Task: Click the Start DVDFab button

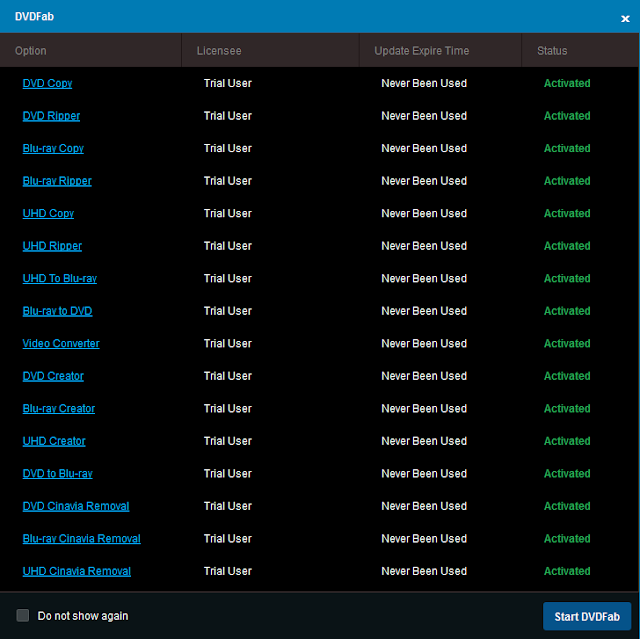Action: click(587, 616)
